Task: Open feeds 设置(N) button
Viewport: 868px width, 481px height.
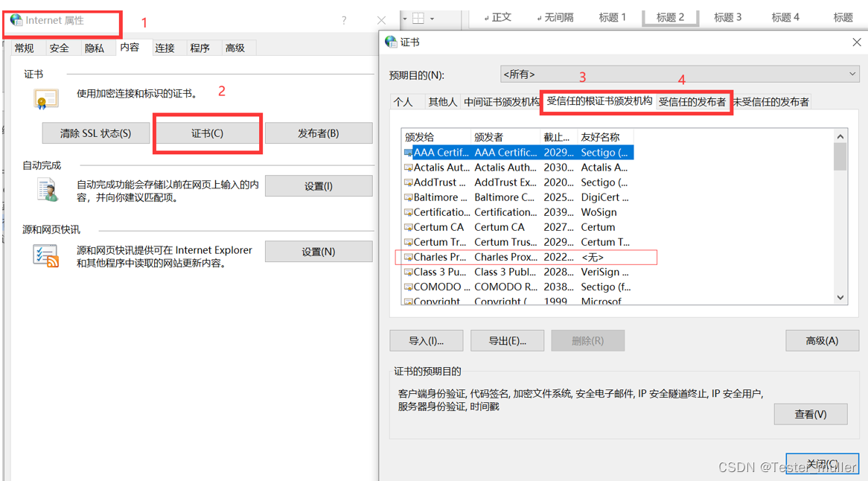Action: point(319,251)
